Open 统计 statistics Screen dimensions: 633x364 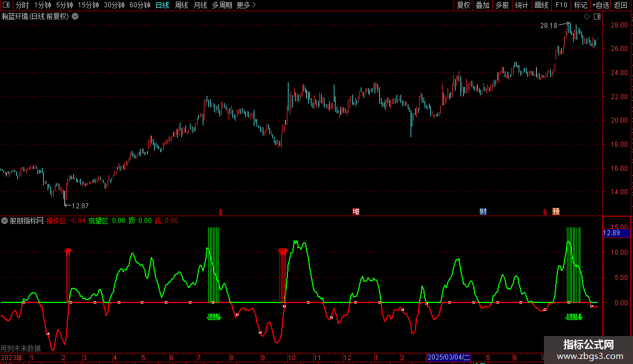[x=522, y=5]
